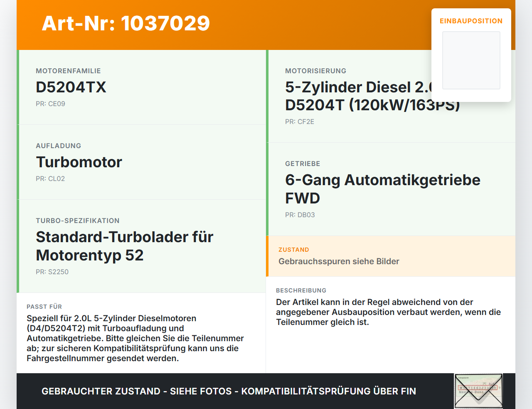This screenshot has width=532, height=409.
Task: Click the EINBAUPOSITION heading
Action: click(x=471, y=21)
